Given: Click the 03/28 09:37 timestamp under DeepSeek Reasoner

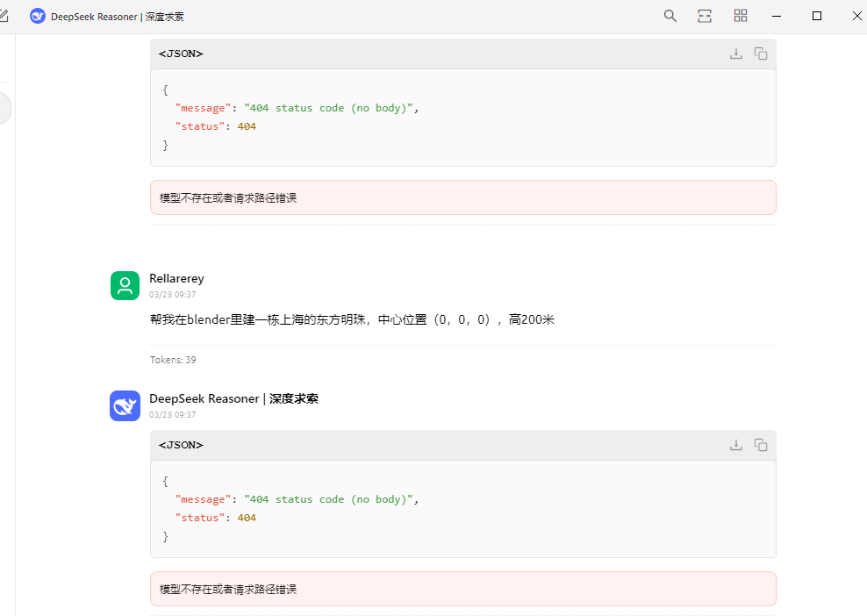Looking at the screenshot, I should 173,415.
